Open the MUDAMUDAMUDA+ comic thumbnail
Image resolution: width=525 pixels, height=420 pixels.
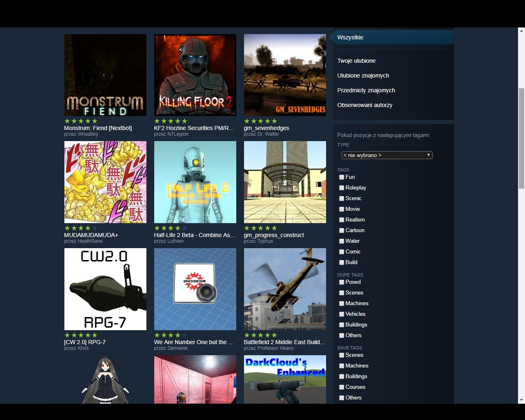point(105,182)
